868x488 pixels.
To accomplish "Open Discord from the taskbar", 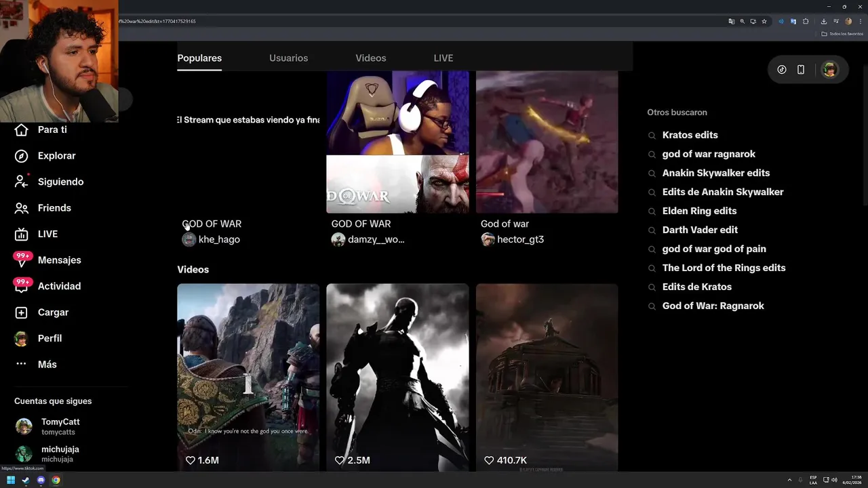I will click(x=41, y=481).
